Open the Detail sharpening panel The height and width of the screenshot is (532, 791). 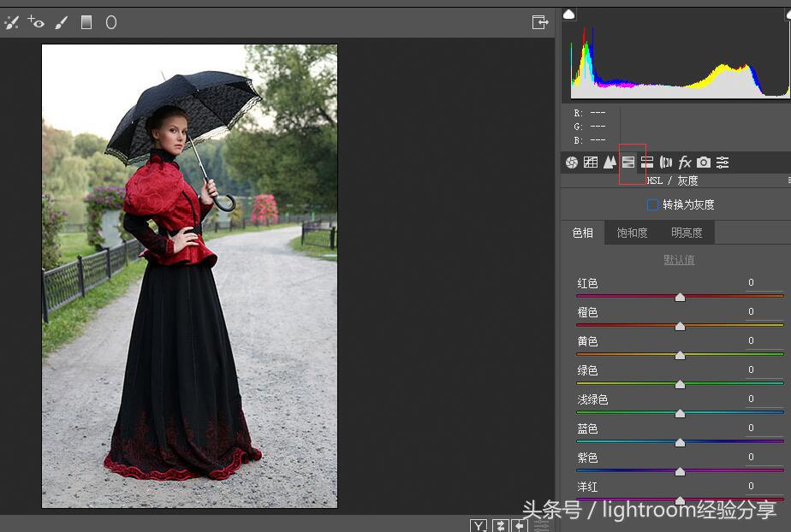point(609,162)
